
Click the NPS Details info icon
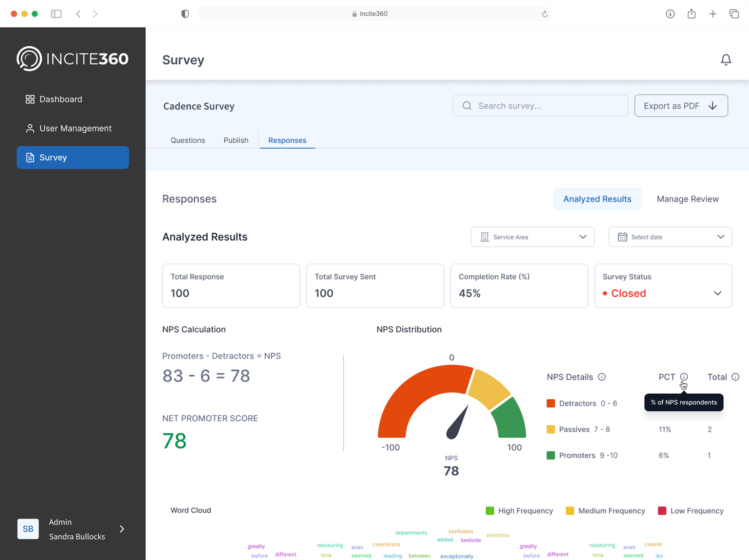(x=602, y=377)
